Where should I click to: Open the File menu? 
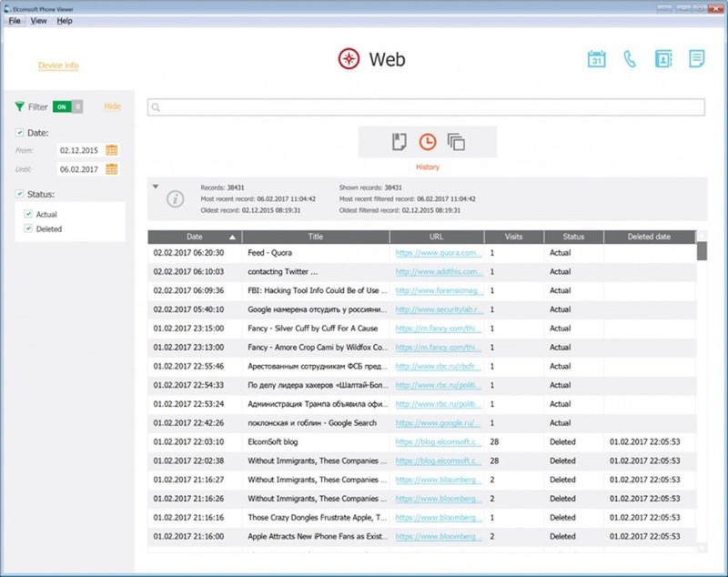15,20
